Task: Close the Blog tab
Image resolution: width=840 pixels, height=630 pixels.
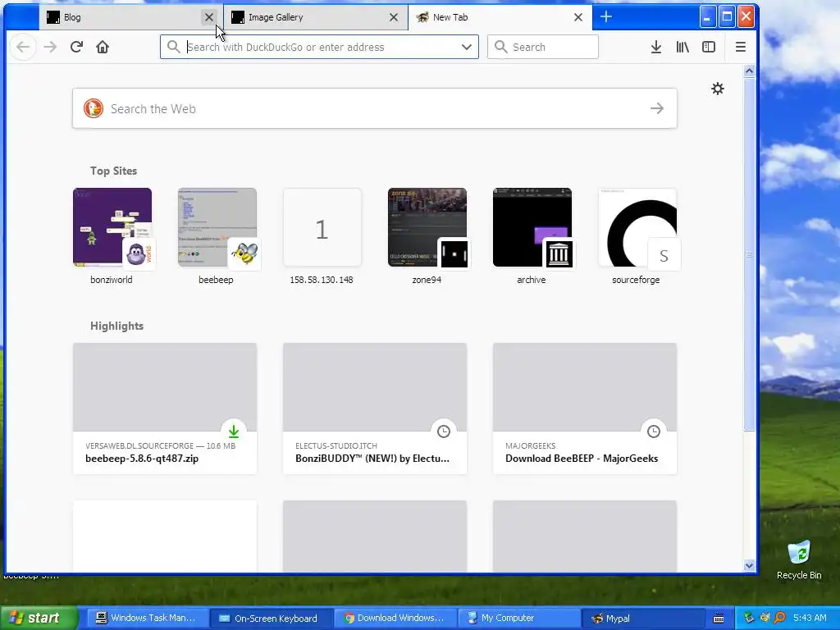Action: coord(209,17)
